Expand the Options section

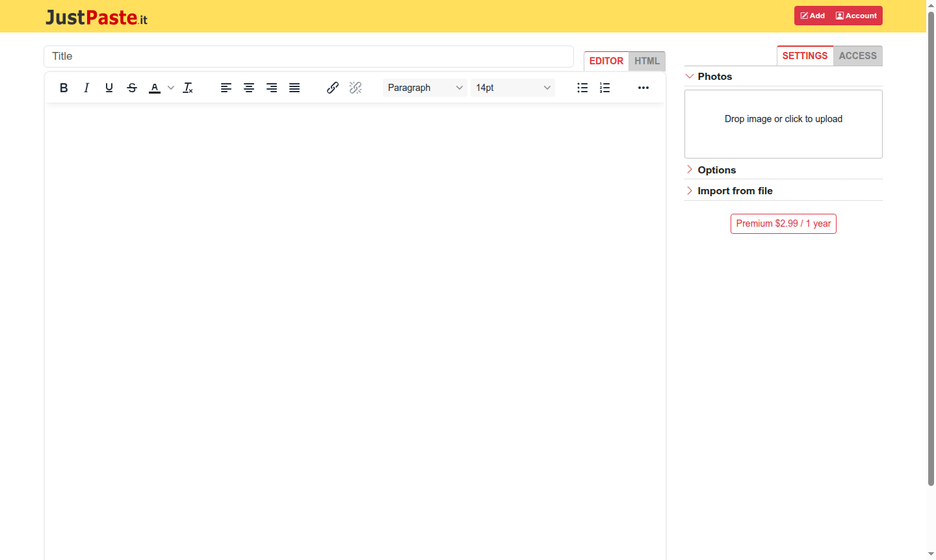click(x=716, y=170)
